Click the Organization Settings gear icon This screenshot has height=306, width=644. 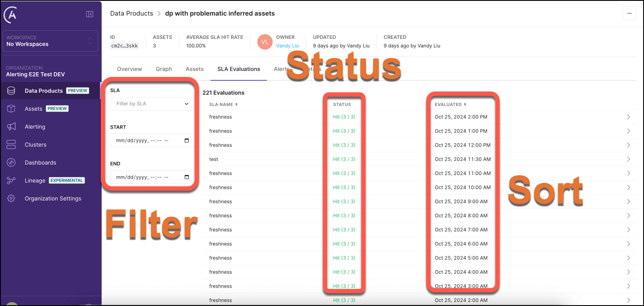12,198
